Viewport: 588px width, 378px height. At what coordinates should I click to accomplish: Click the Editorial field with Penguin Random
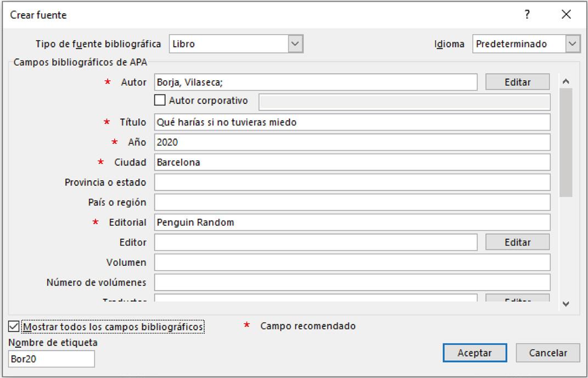(x=352, y=222)
